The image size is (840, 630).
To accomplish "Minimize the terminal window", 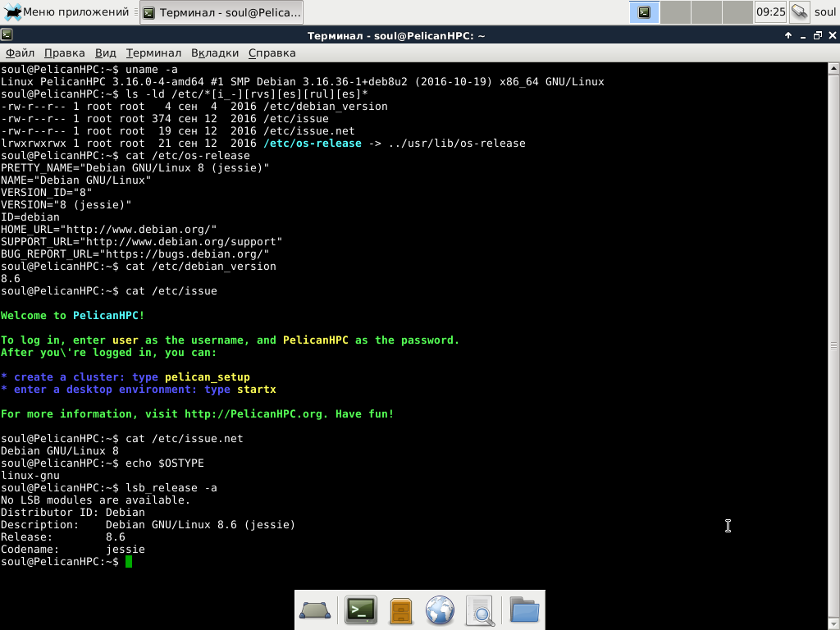I will pyautogui.click(x=802, y=36).
